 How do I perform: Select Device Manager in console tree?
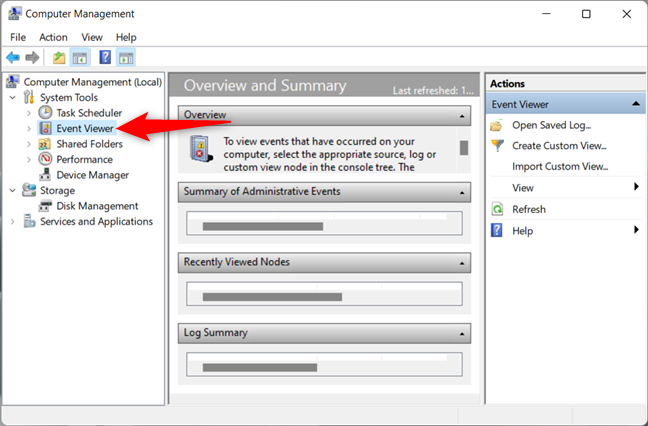point(93,175)
